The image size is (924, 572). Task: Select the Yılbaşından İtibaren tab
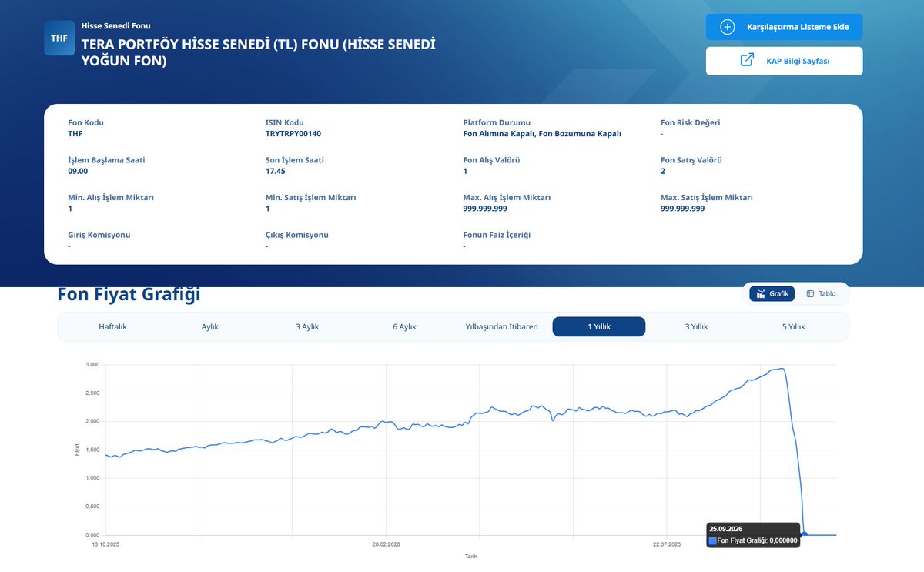(502, 326)
